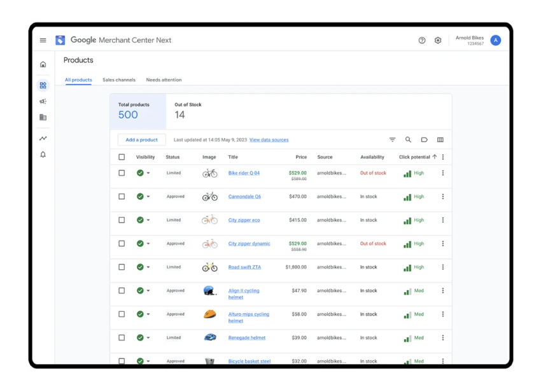The height and width of the screenshot is (392, 541).
Task: Click the Click potential column header
Action: [x=414, y=157]
